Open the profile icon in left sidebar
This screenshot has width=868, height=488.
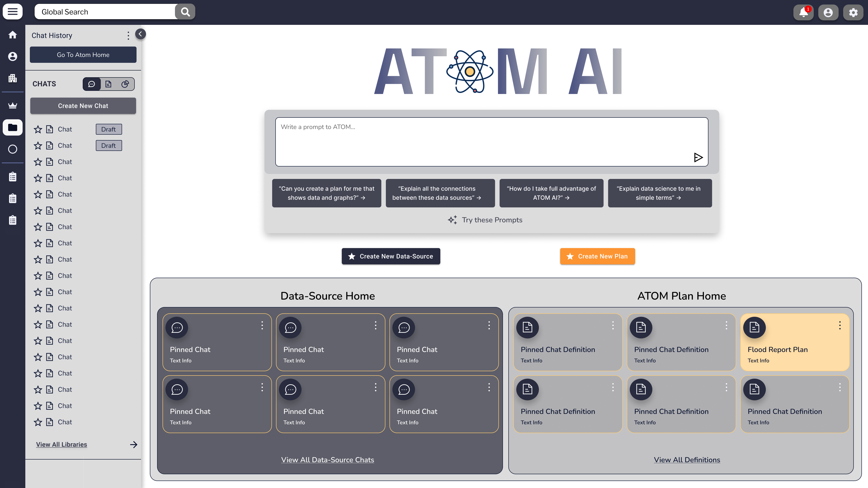pyautogui.click(x=12, y=56)
